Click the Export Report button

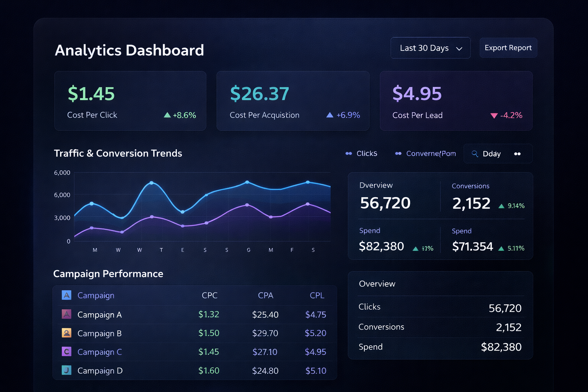(508, 47)
